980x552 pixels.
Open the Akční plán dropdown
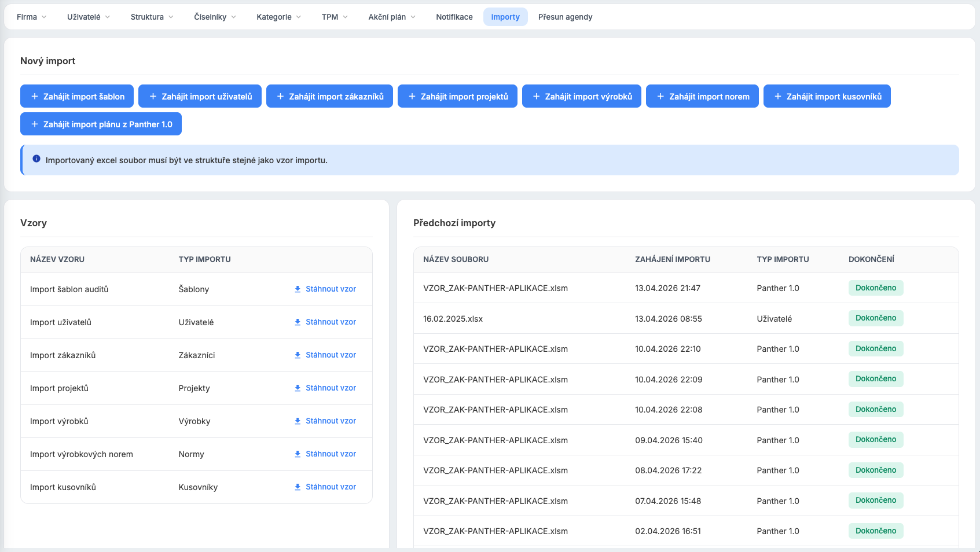[392, 17]
